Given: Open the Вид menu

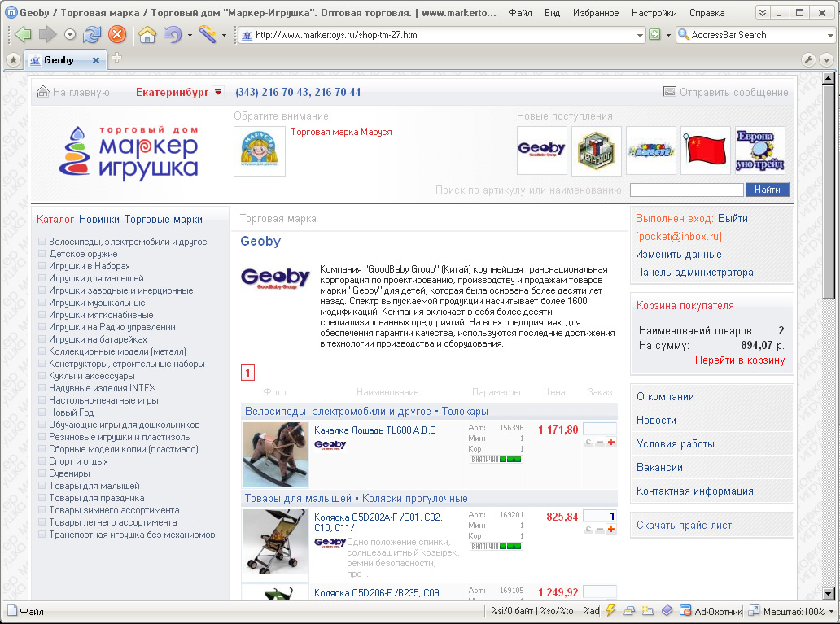Looking at the screenshot, I should pos(552,13).
